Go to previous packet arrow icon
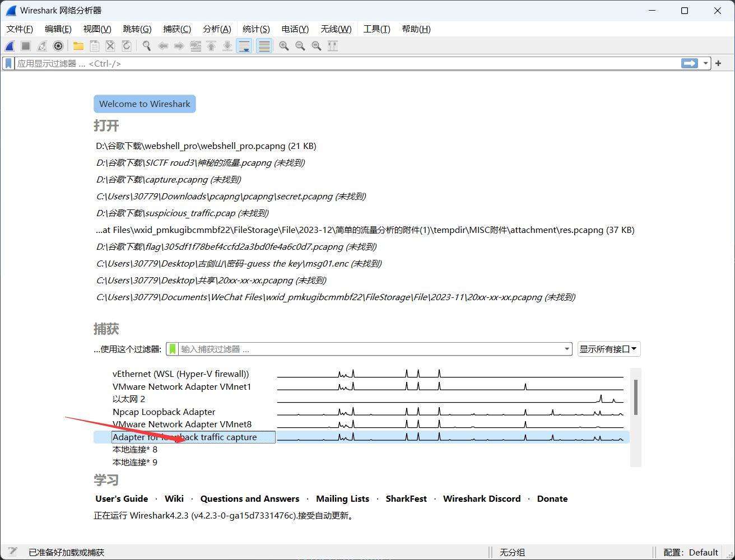Viewport: 735px width, 560px height. 163,46
